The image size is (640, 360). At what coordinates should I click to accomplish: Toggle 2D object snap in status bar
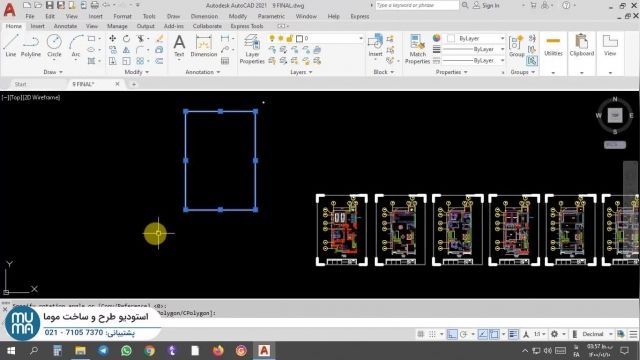tap(494, 334)
